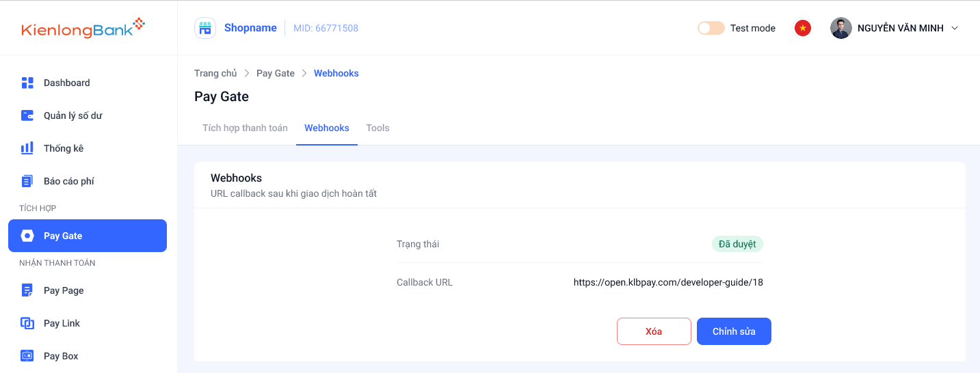Open Thống kê in the sidebar

pyautogui.click(x=88, y=148)
